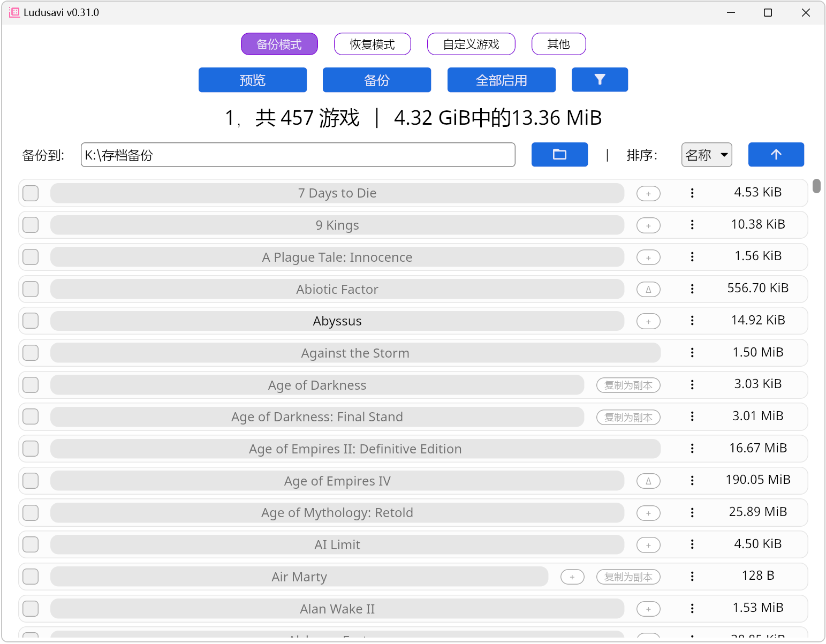Viewport: 826px width, 644px height.
Task: Switch to 恢复模式 tab
Action: 373,44
